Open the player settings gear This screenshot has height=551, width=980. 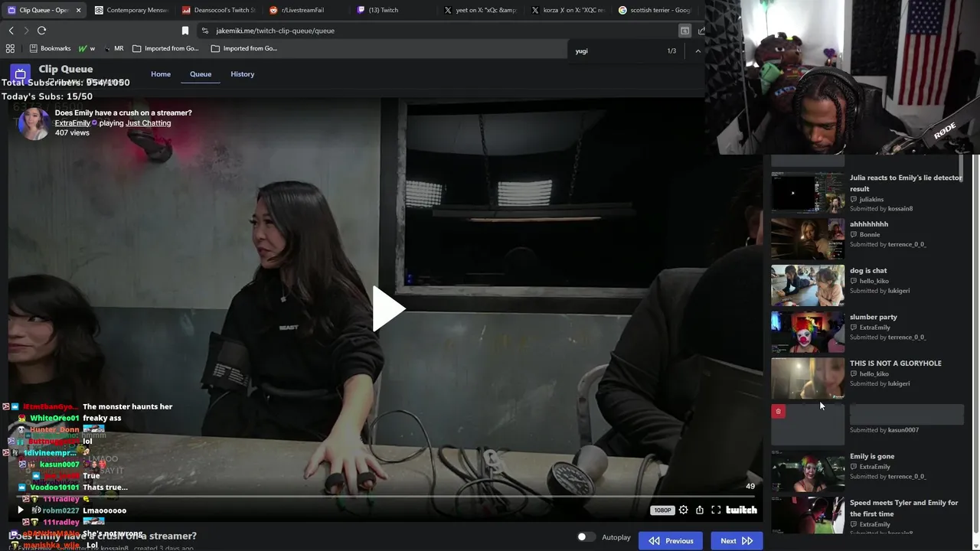[683, 510]
